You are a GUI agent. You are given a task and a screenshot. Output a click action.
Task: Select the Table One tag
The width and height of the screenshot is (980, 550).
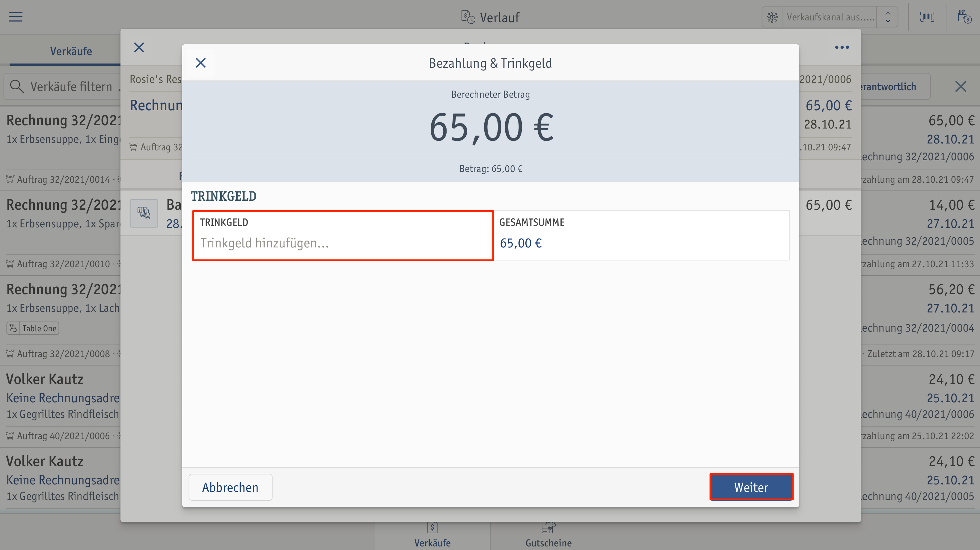[33, 328]
